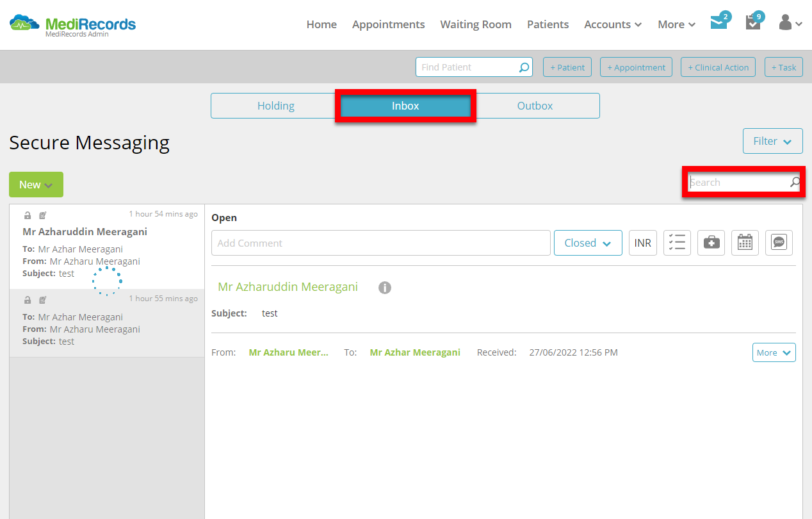Click the received date 27/06/2022 12:56 PM
Screen dimensions: 812x519
click(573, 352)
